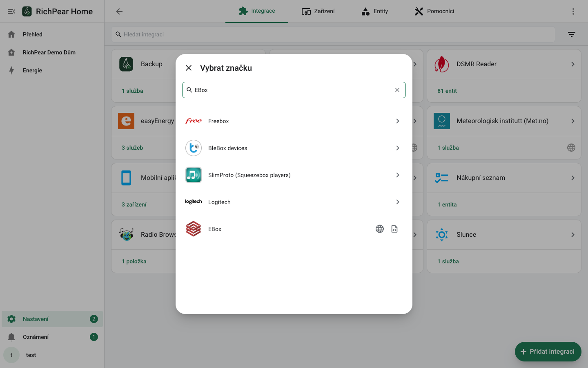588x368 pixels.
Task: Click the DSMR Reader logo
Action: pos(442,64)
